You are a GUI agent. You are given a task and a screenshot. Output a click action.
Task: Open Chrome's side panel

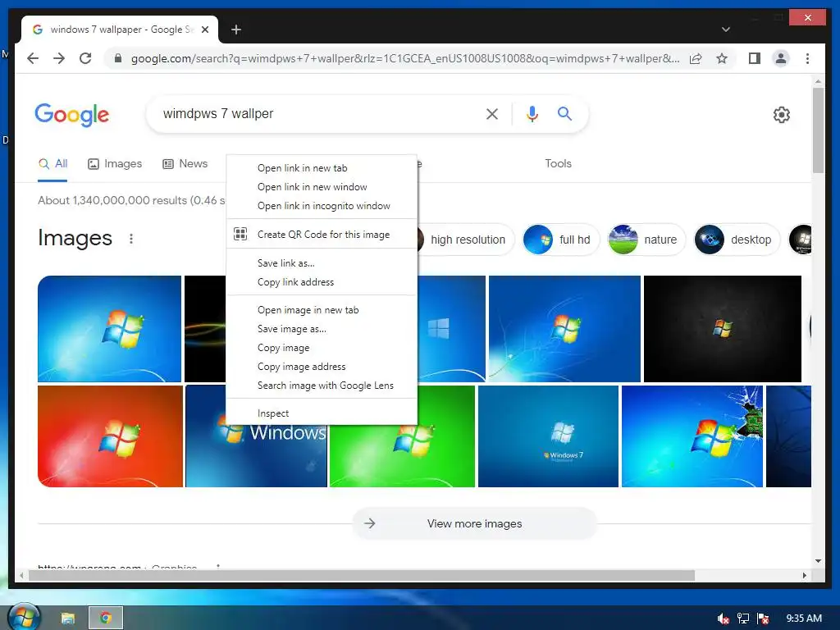755,58
